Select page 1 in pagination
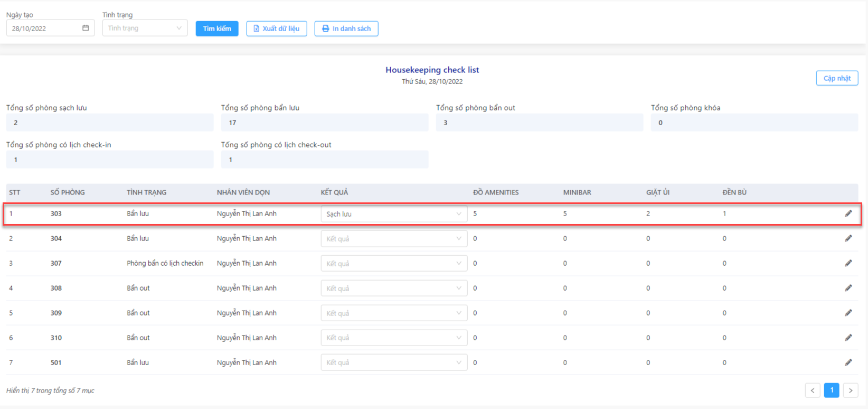The image size is (868, 409). (832, 391)
